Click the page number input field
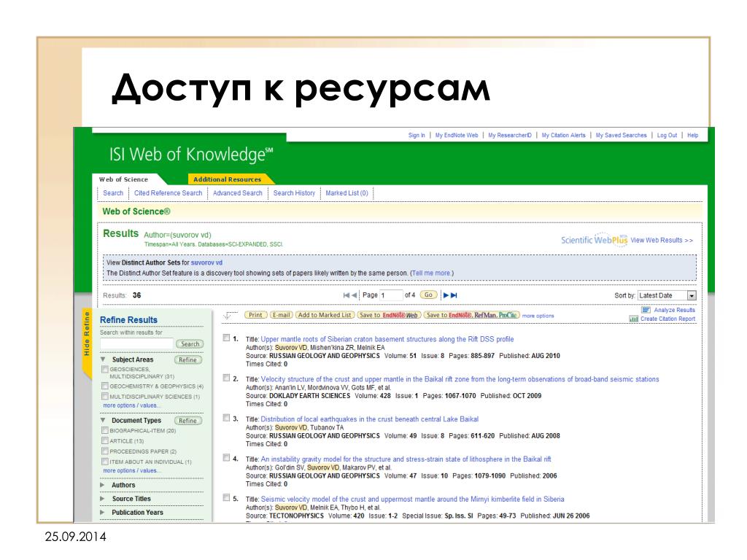This screenshot has height=560, width=747. pos(391,295)
